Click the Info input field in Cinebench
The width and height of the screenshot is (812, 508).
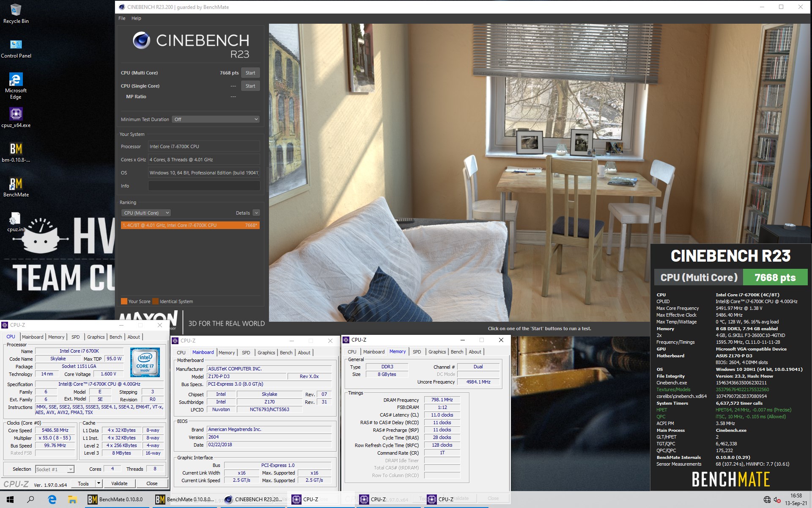(x=204, y=186)
